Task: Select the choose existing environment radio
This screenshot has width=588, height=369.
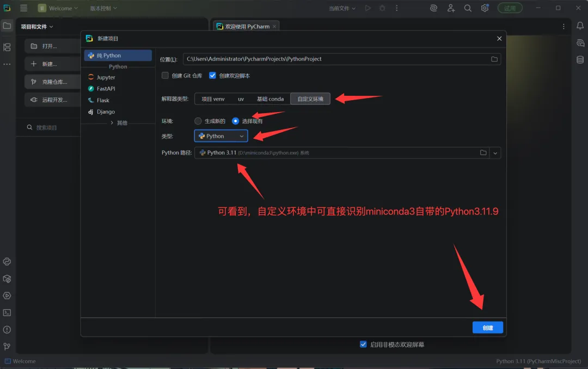Action: [x=236, y=121]
